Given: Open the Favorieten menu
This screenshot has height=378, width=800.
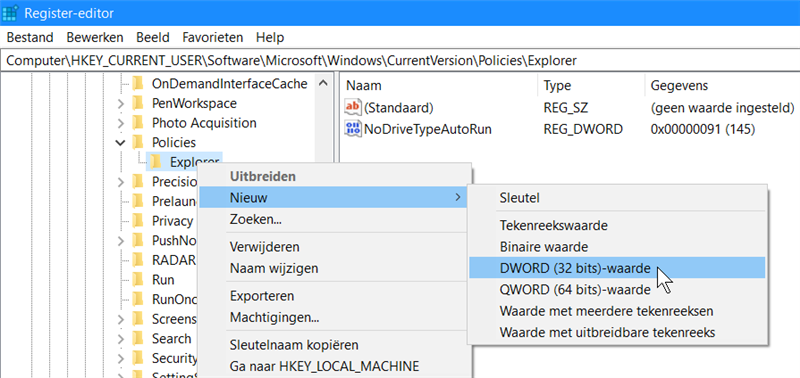Looking at the screenshot, I should pos(213,37).
